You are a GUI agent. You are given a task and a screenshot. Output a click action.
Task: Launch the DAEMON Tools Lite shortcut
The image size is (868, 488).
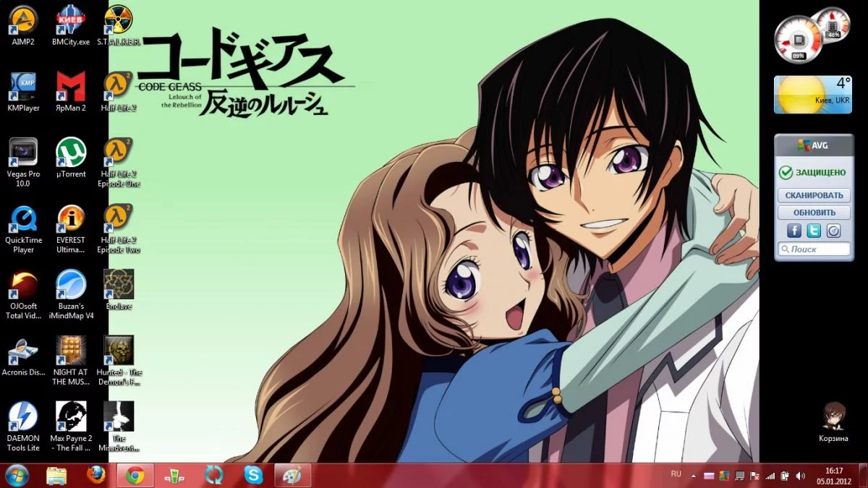23,427
